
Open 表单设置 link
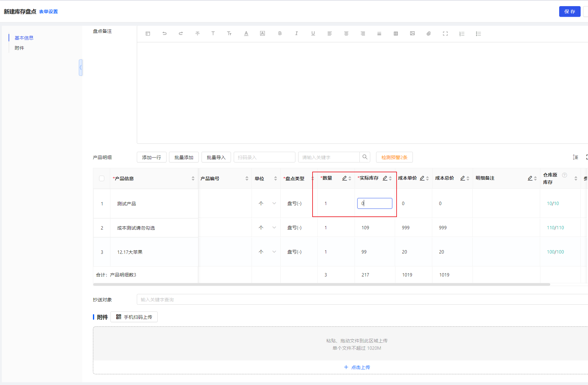point(48,12)
